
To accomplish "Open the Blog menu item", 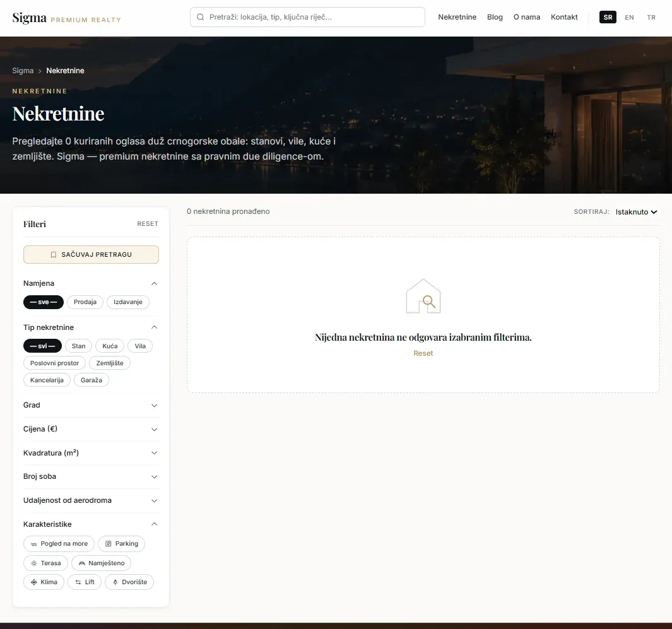I will pos(495,17).
